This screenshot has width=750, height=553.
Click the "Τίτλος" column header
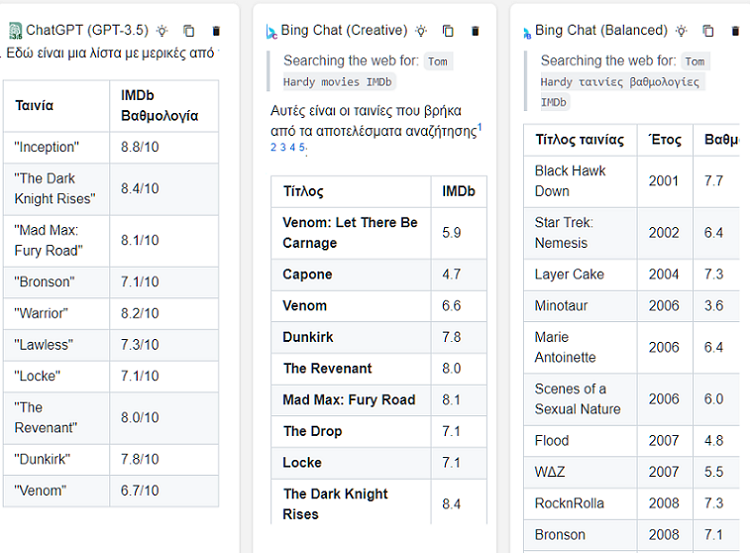pos(351,192)
